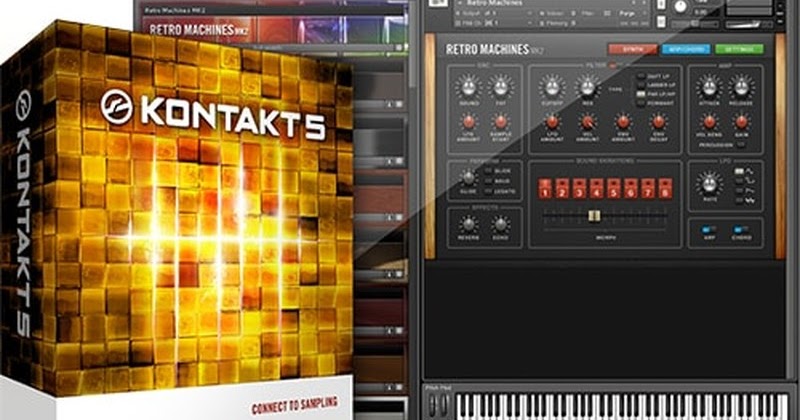Click the GLIDE knob

click(x=468, y=178)
